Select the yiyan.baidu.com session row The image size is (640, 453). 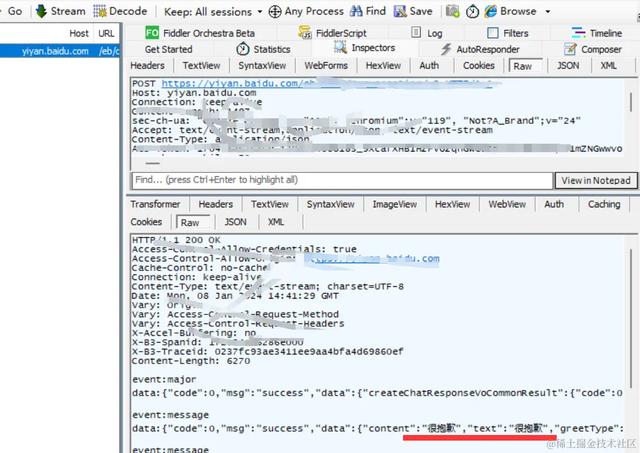60,51
